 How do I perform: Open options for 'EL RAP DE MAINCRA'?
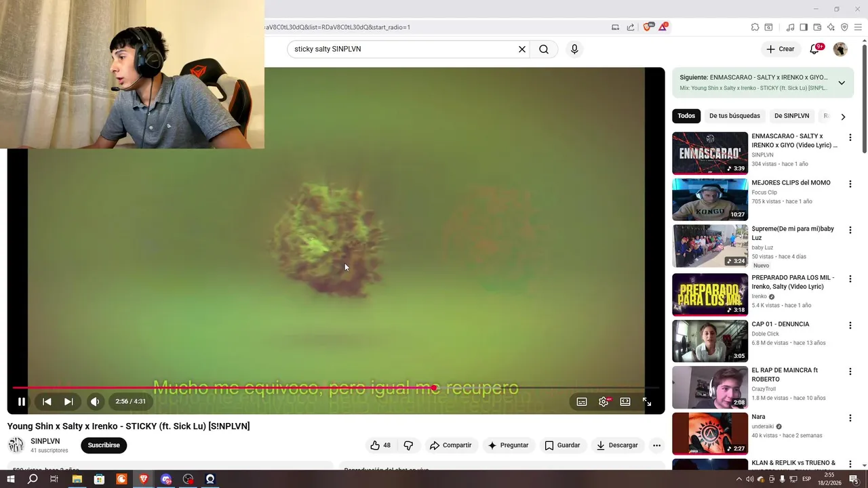(850, 371)
